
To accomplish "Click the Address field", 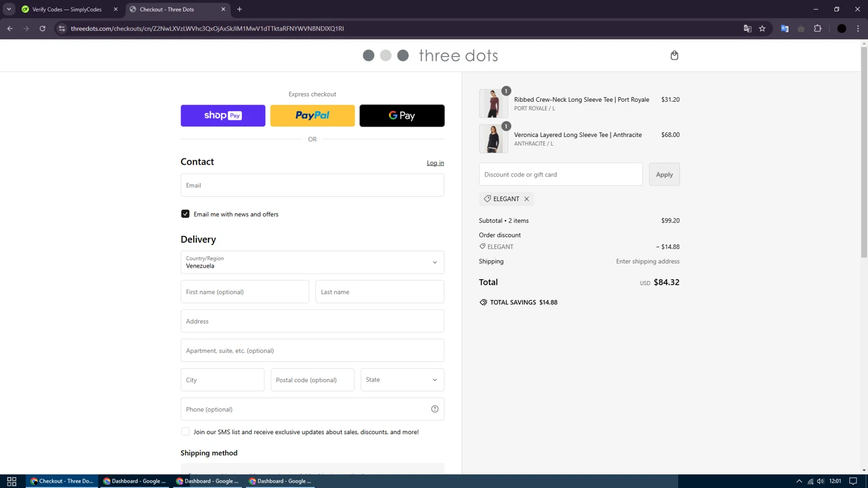I will point(312,321).
